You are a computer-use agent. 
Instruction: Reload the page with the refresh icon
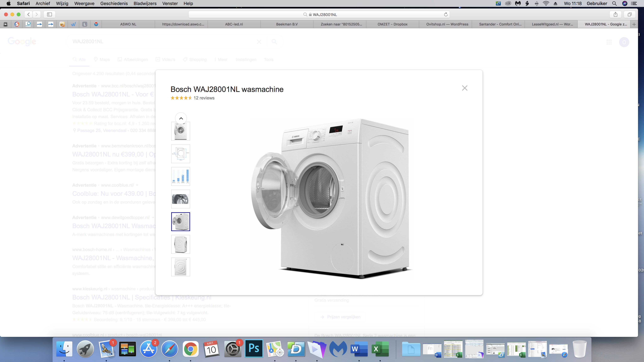click(445, 14)
